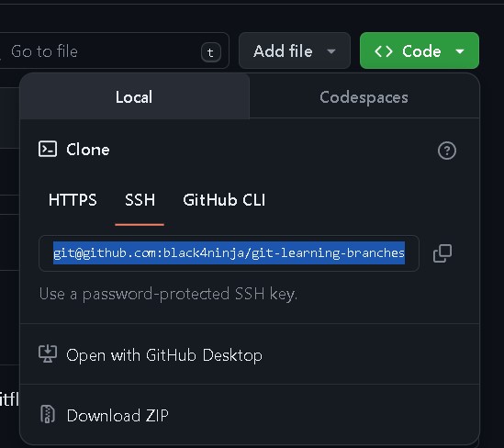Collapse the green Code dropdown caret

[460, 51]
